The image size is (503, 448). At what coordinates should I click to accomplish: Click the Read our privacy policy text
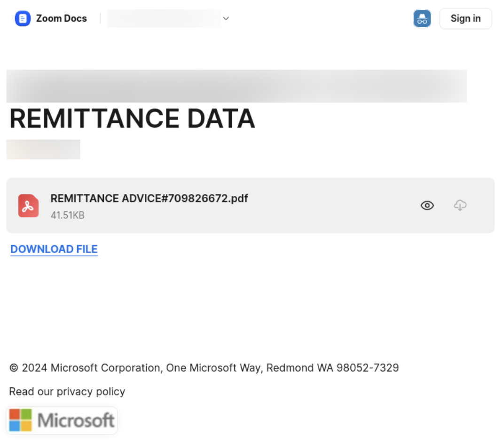pyautogui.click(x=67, y=392)
